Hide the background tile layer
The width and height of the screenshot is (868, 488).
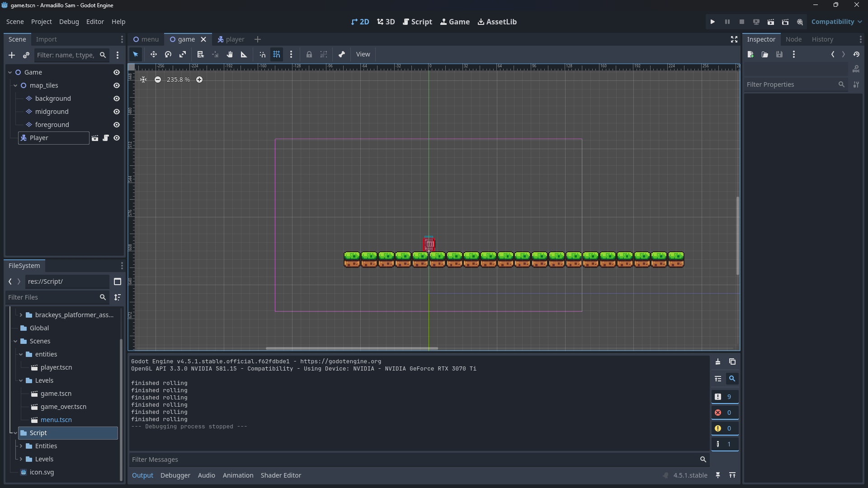(117, 99)
